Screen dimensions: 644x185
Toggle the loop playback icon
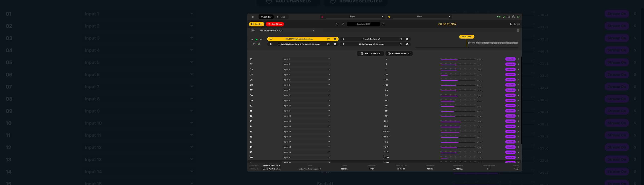pos(254,44)
